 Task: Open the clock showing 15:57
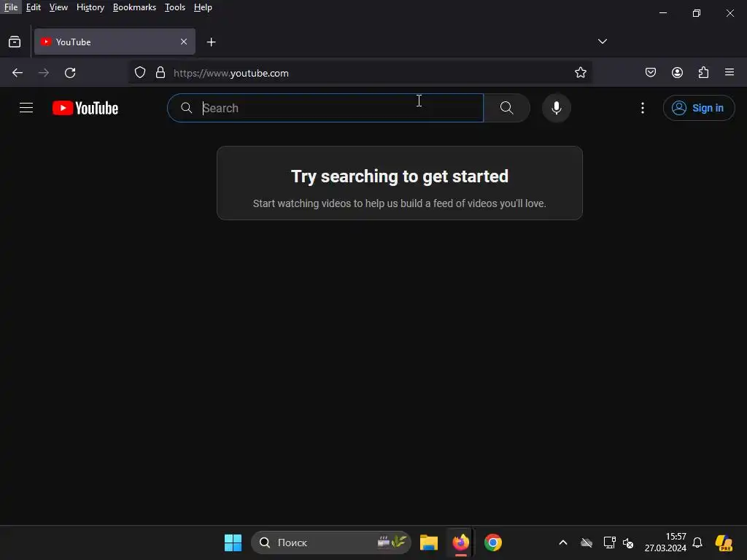(x=665, y=542)
